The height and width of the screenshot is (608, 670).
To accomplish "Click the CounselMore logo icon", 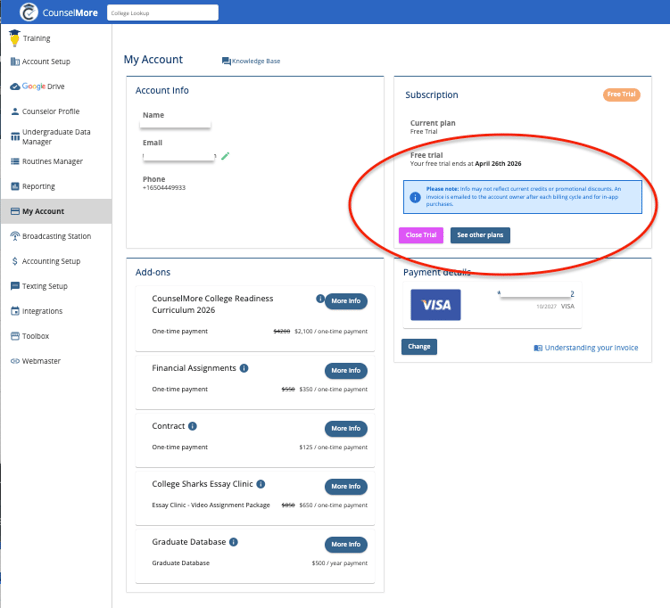I will tap(31, 13).
